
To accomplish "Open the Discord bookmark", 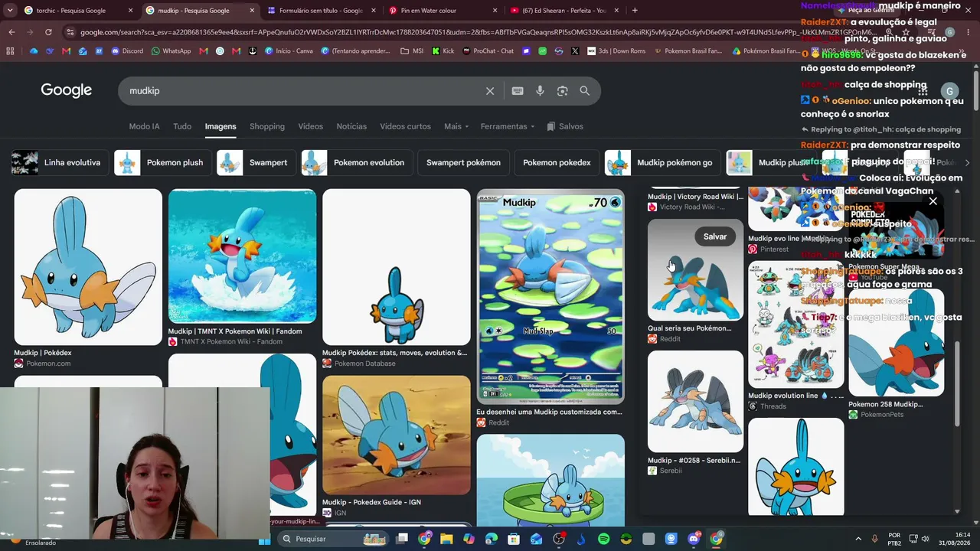I will 127,51.
